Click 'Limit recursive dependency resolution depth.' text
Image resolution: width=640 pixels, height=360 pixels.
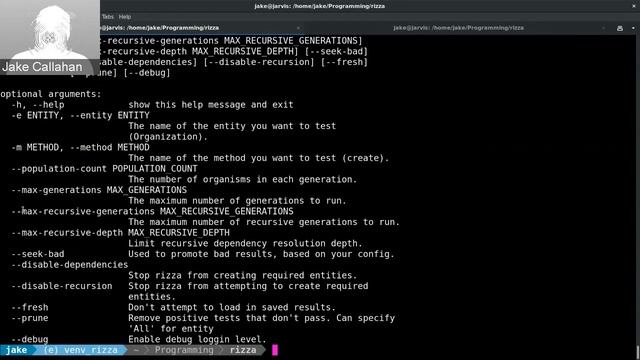click(x=245, y=243)
